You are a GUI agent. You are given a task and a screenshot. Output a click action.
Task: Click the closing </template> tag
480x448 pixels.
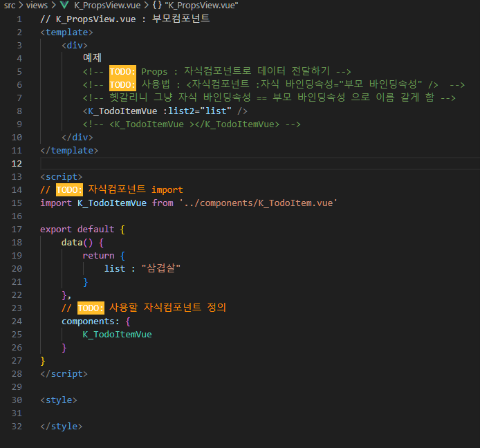(x=69, y=151)
